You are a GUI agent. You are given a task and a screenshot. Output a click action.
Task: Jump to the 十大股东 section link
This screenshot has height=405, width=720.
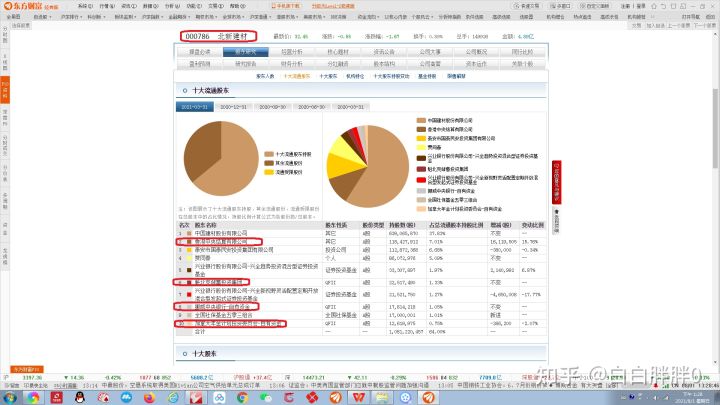[328, 76]
